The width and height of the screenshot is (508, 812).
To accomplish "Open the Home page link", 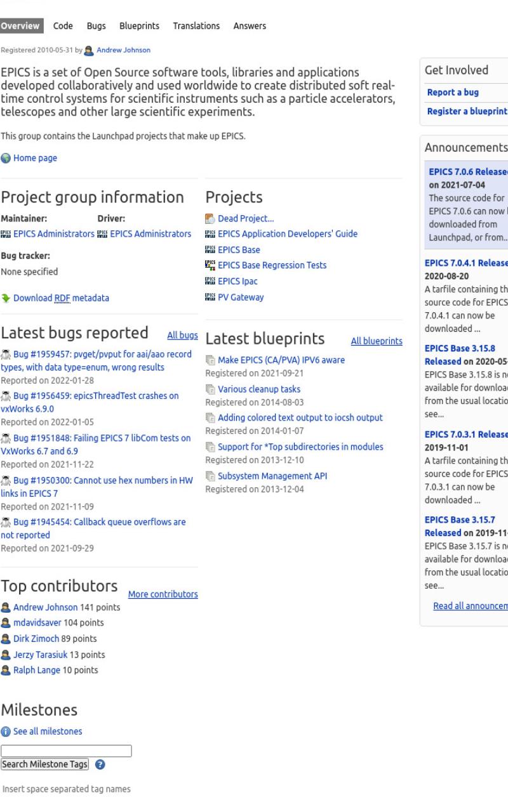I will 35,159.
